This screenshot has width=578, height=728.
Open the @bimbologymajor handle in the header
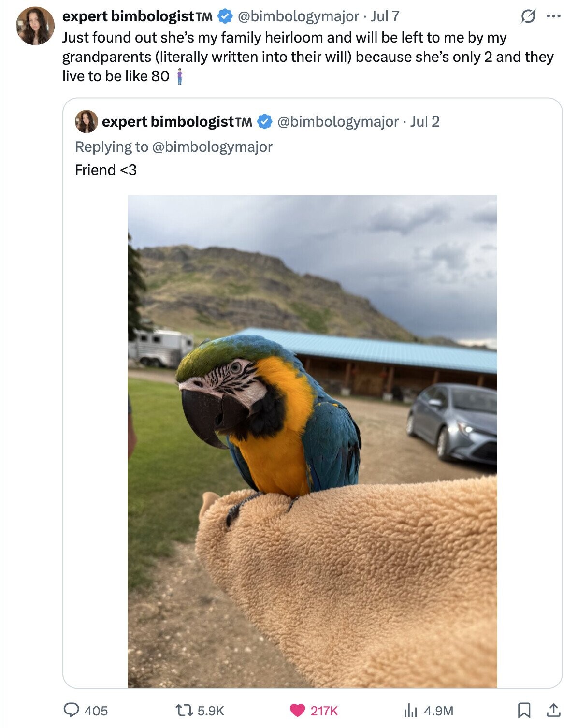(x=298, y=16)
